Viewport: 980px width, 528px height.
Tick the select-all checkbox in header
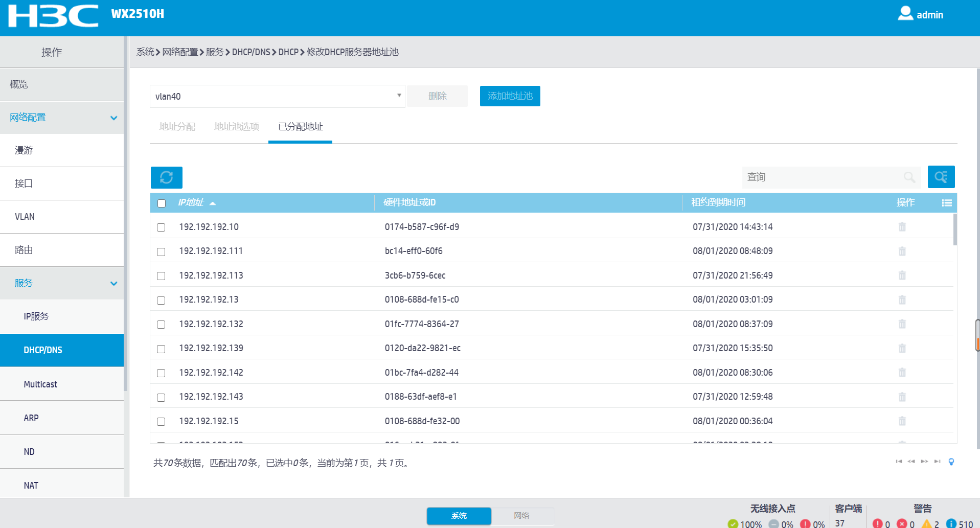pyautogui.click(x=162, y=203)
